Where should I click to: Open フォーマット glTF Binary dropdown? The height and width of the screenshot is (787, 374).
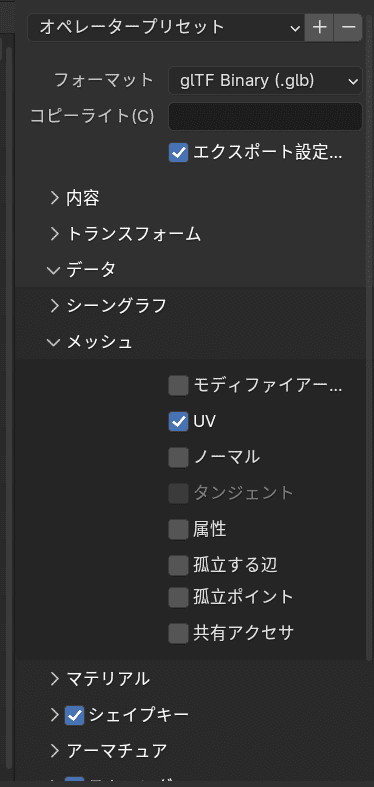coord(265,80)
